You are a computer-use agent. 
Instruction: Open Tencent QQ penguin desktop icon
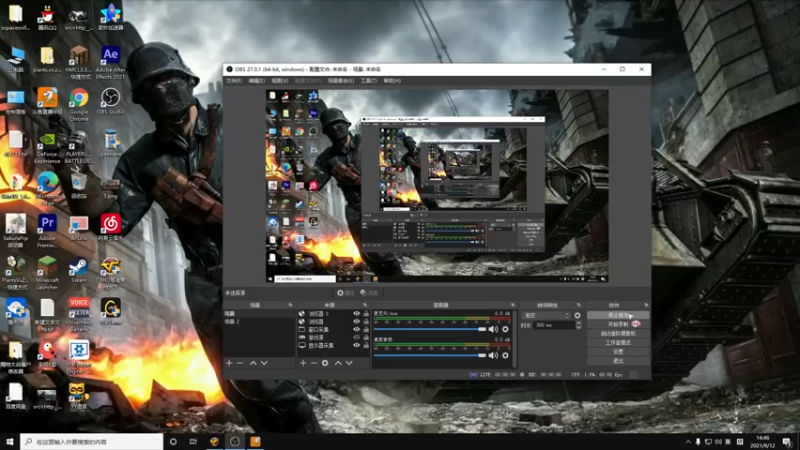click(47, 17)
